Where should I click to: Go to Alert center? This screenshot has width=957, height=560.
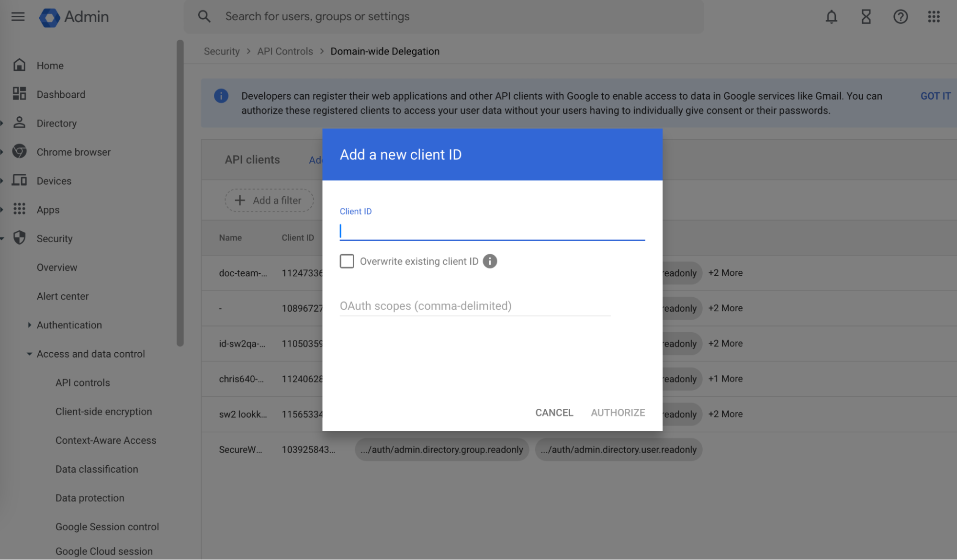(x=63, y=296)
